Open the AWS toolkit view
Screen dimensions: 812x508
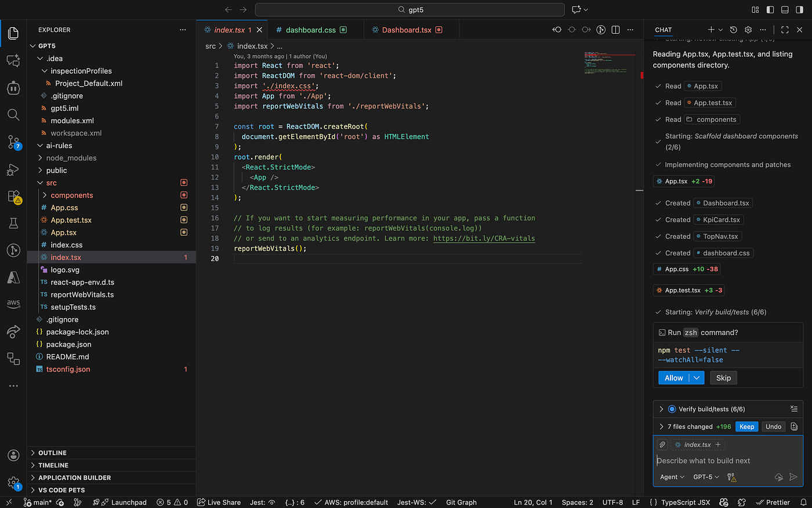coord(13,304)
